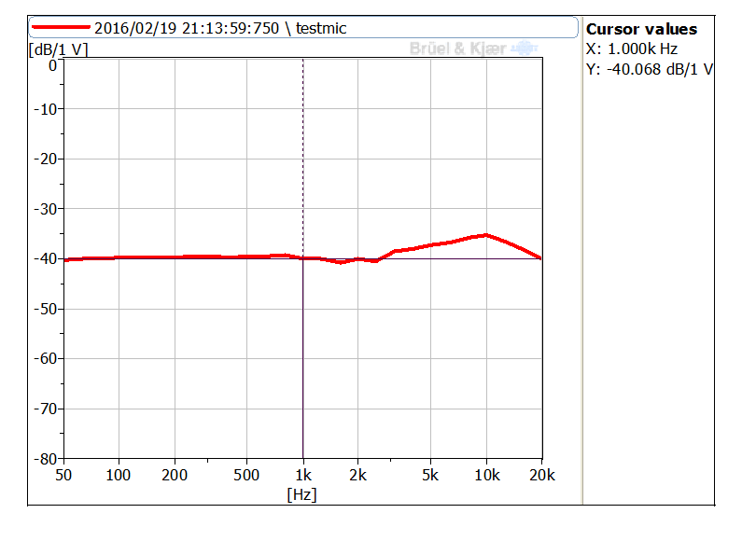The image size is (756, 541).
Task: Click the -20 label on level axis
Action: click(46, 159)
